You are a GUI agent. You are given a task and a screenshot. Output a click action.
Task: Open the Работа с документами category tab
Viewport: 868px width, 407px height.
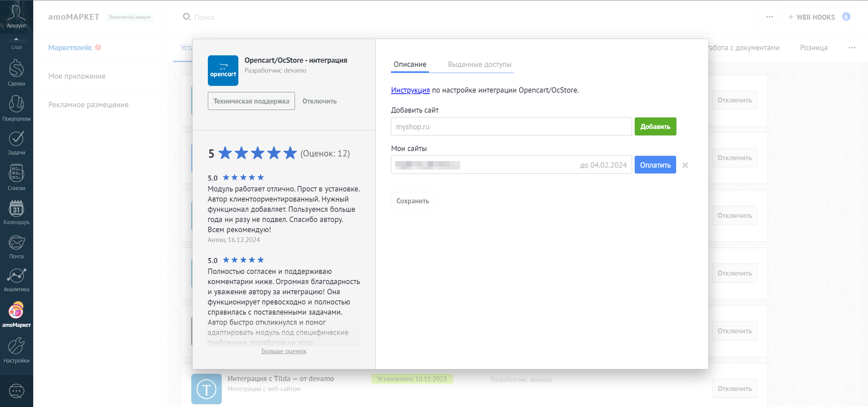tap(744, 48)
